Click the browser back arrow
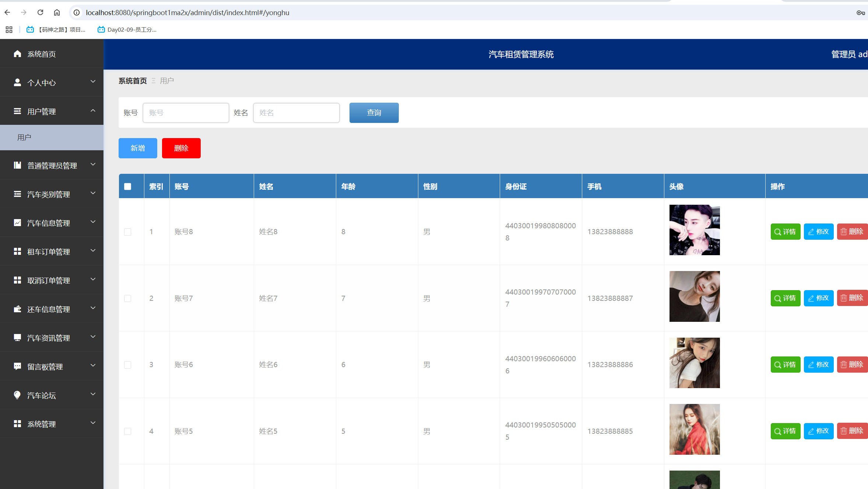This screenshot has height=489, width=868. pyautogui.click(x=7, y=13)
